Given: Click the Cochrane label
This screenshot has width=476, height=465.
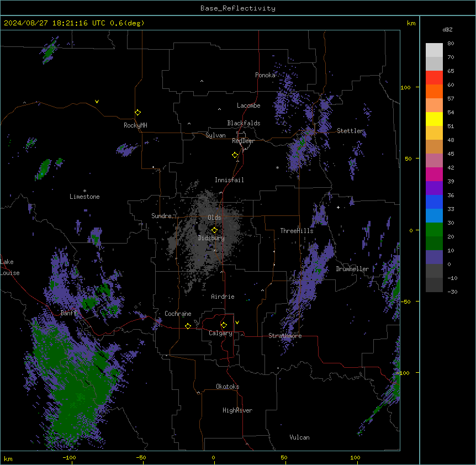Looking at the screenshot, I should pyautogui.click(x=178, y=314).
